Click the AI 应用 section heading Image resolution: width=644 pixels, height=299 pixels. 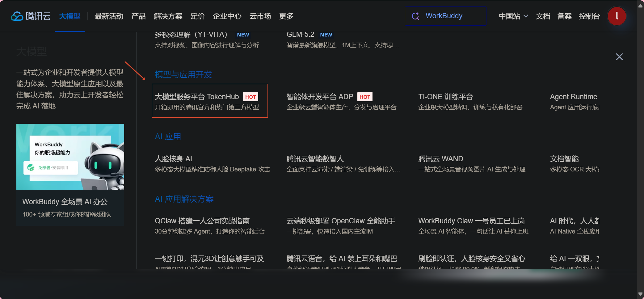[168, 137]
